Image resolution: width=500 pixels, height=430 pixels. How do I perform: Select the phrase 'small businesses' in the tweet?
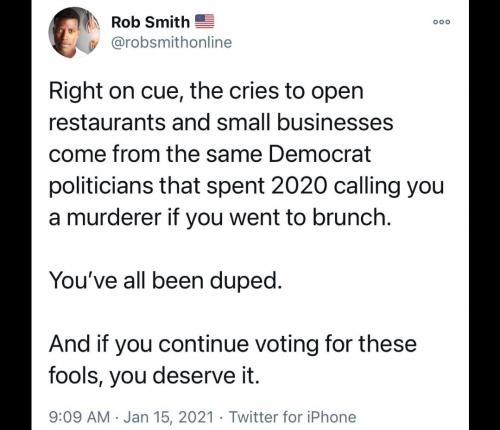click(305, 122)
